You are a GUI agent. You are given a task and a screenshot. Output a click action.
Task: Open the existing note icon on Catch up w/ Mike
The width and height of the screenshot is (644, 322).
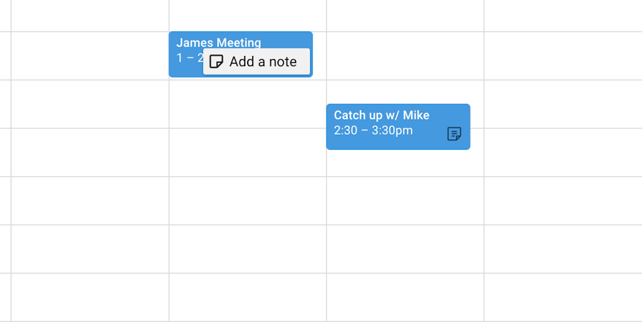[x=454, y=133]
